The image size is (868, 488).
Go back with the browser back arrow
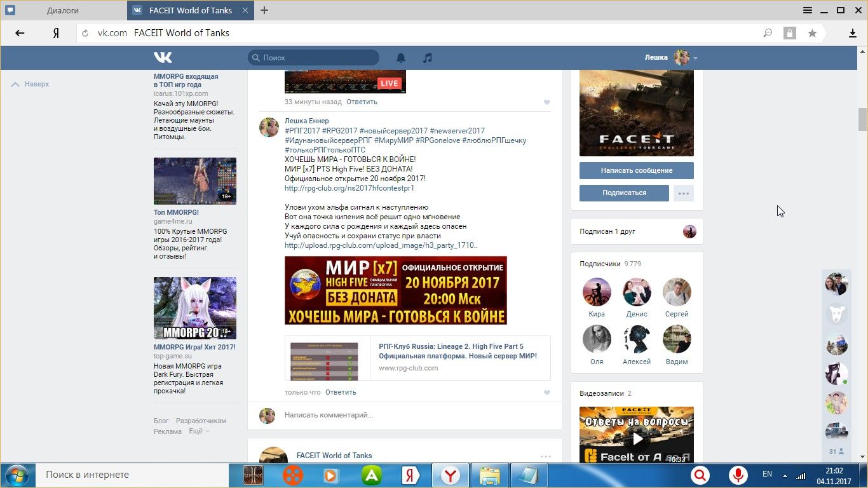(x=20, y=33)
